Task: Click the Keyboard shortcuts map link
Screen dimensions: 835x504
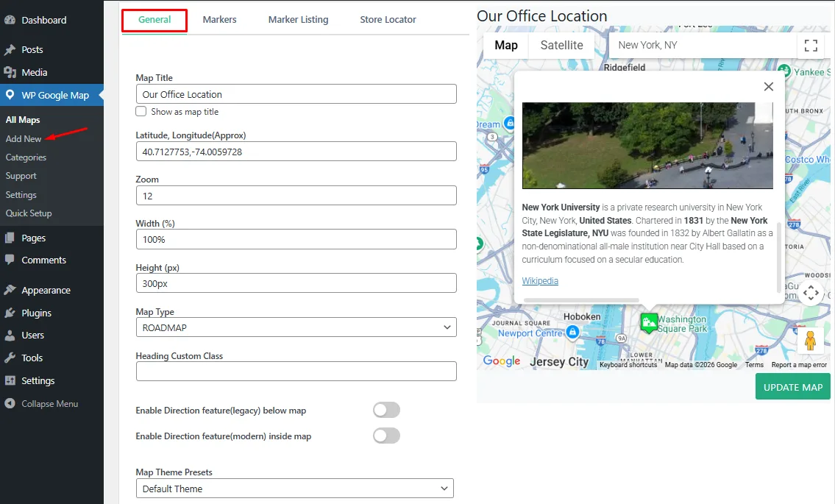Action: (x=628, y=365)
